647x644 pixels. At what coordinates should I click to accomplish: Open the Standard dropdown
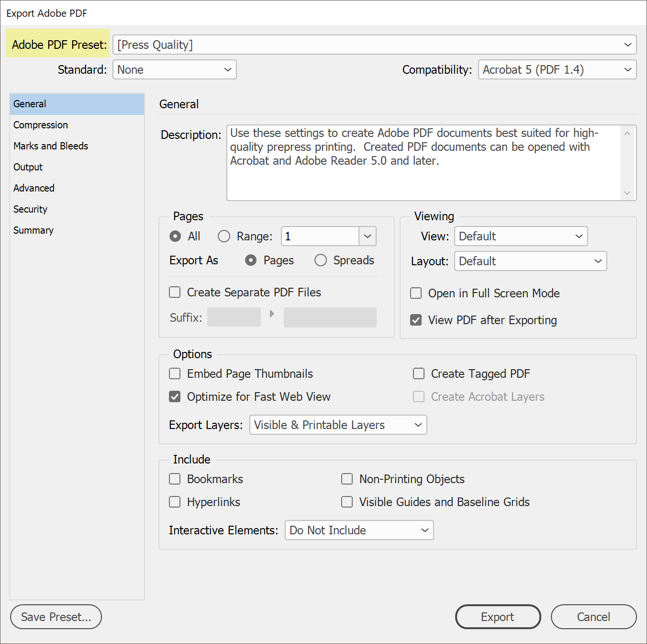pyautogui.click(x=175, y=69)
